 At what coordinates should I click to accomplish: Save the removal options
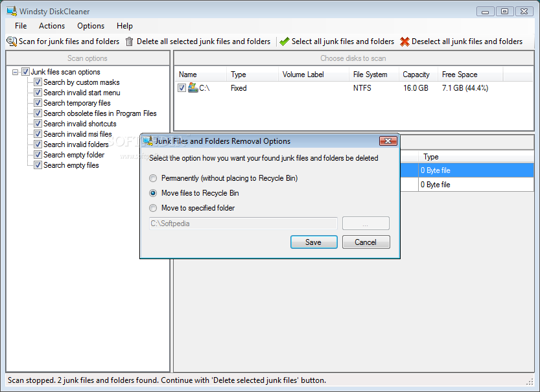point(314,242)
